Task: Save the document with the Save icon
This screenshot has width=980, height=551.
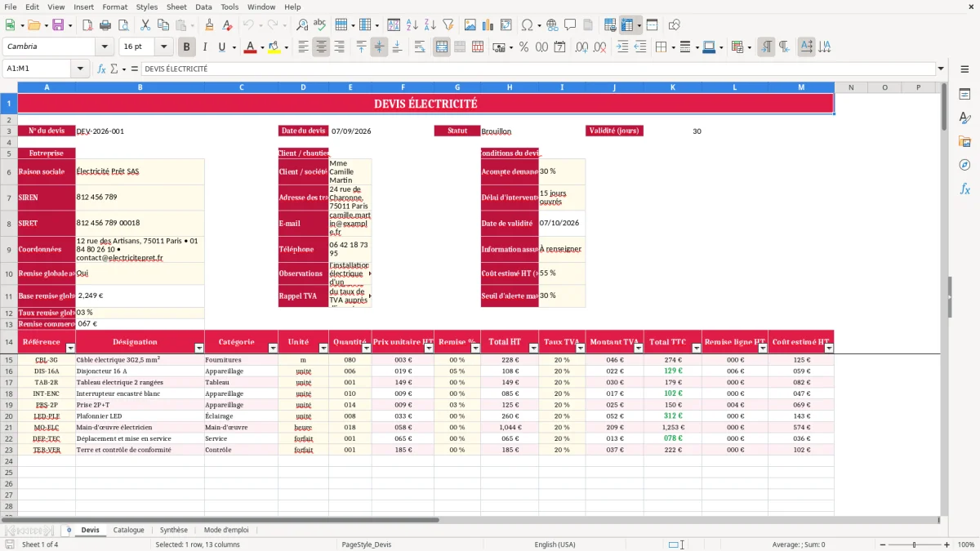Action: tap(58, 25)
